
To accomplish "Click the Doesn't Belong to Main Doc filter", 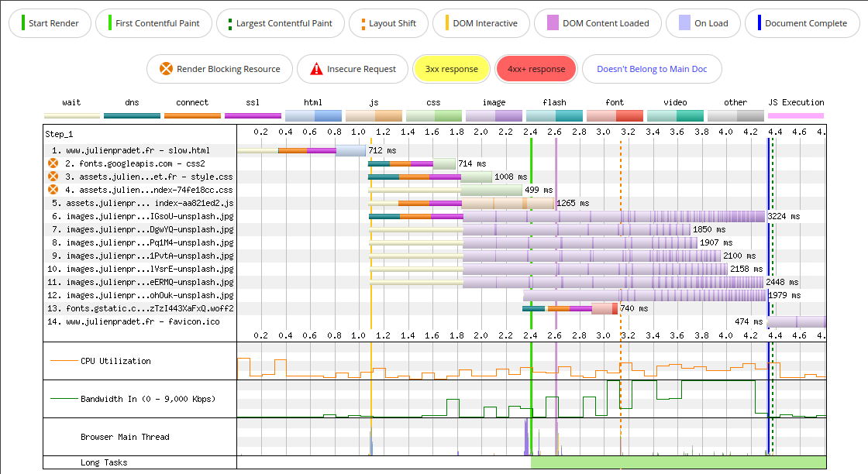I will (652, 69).
